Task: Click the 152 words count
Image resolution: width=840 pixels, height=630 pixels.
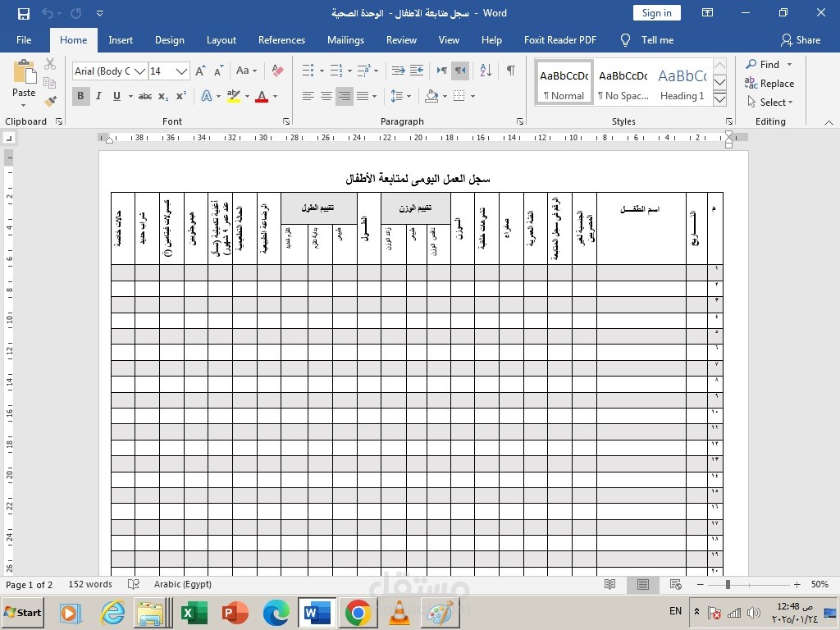Action: click(90, 584)
